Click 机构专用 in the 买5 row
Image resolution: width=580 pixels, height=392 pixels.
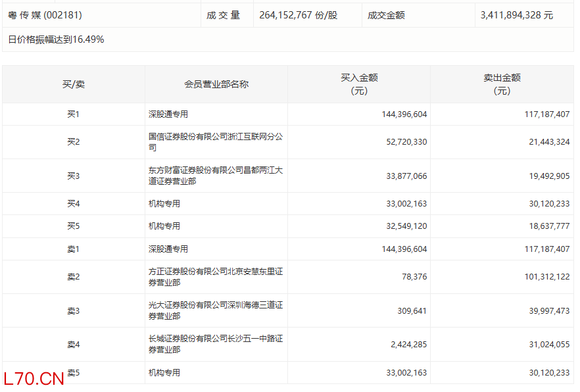tap(164, 226)
